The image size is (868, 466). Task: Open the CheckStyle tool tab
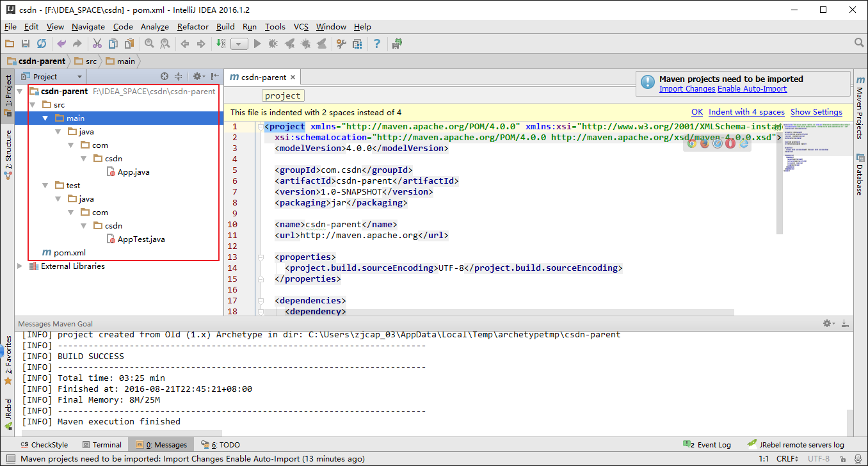[x=44, y=445]
